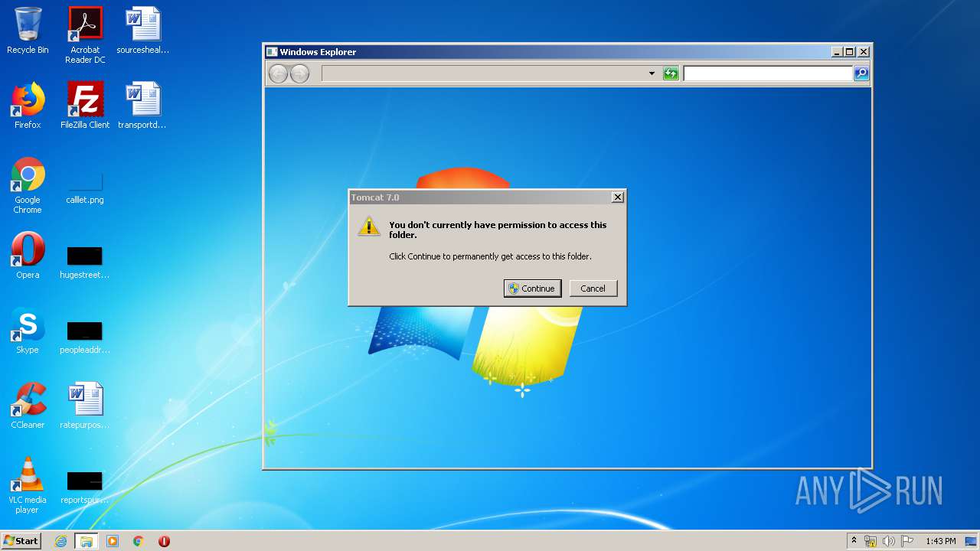
Task: Click the Forward arrow in Windows Explorer
Action: point(299,73)
